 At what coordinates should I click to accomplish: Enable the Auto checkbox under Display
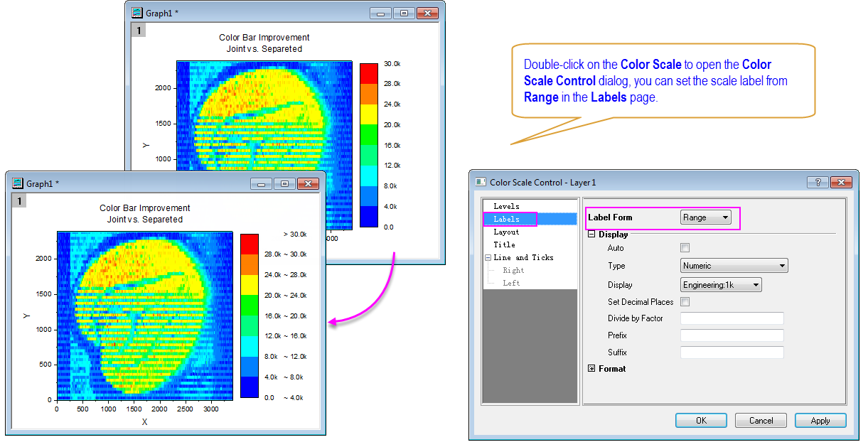point(685,248)
